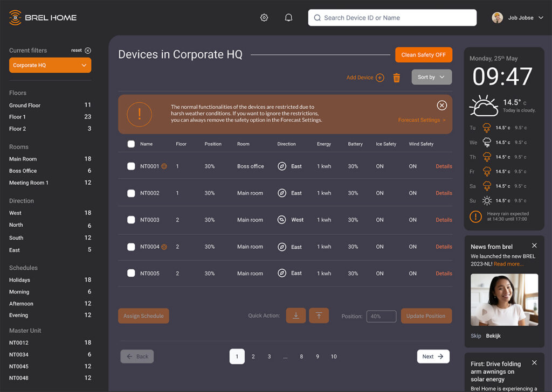Image resolution: width=552 pixels, height=392 pixels.
Task: Select the NT0001 row checkbox
Action: pyautogui.click(x=131, y=166)
